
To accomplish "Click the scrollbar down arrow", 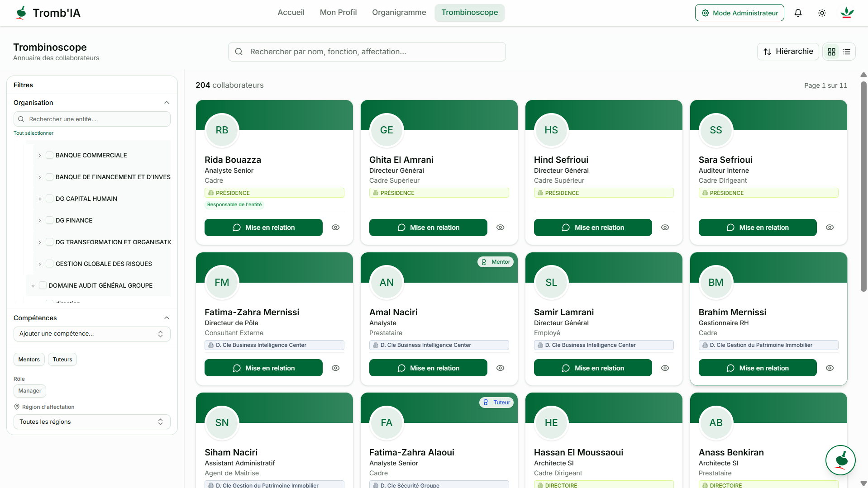I will (x=863, y=483).
